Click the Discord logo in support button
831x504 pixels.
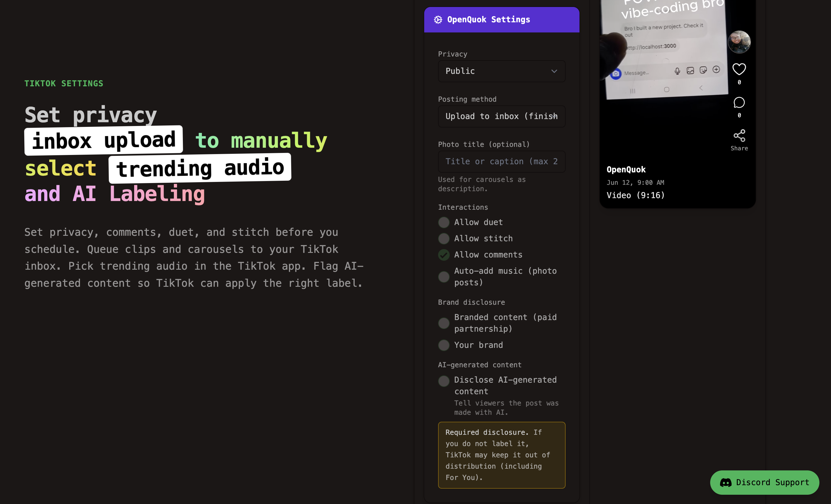pyautogui.click(x=726, y=483)
